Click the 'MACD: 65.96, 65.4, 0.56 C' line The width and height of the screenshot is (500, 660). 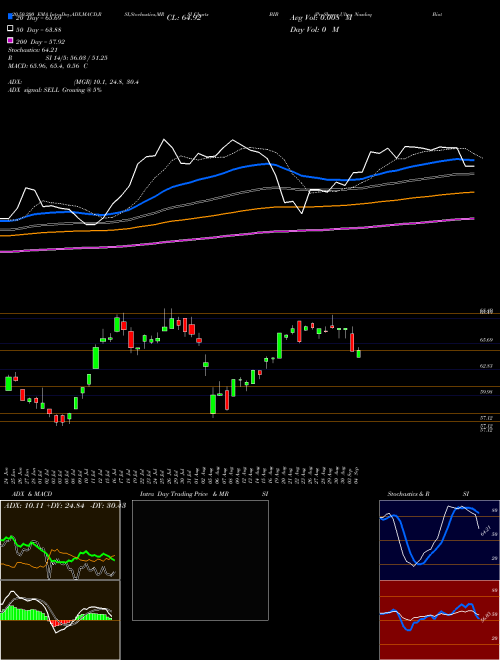pyautogui.click(x=48, y=66)
